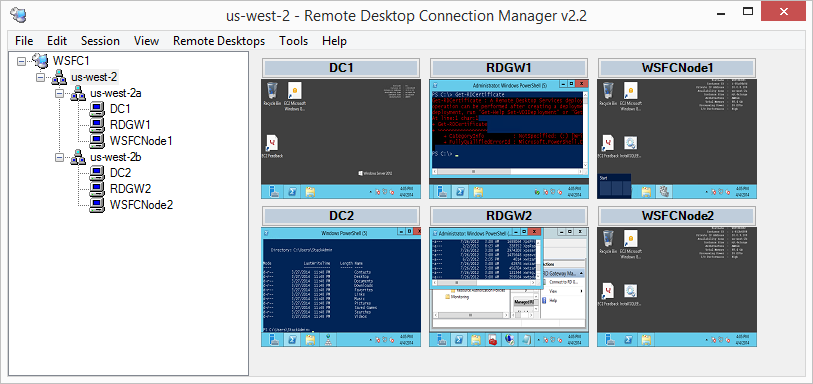Select DC1 server in the tree
Image resolution: width=813 pixels, height=384 pixels.
point(120,109)
